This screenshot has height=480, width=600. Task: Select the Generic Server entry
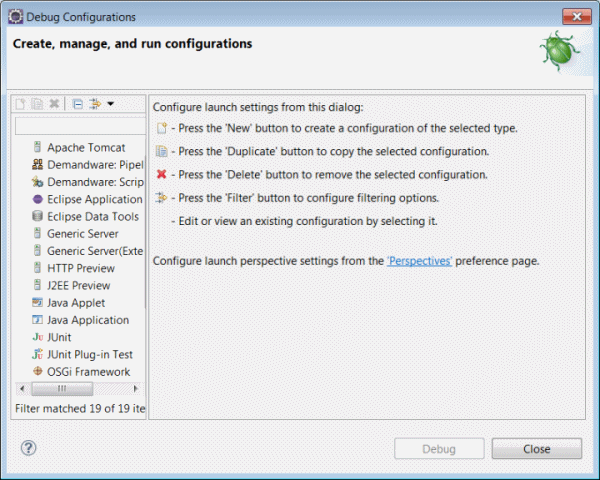83,233
